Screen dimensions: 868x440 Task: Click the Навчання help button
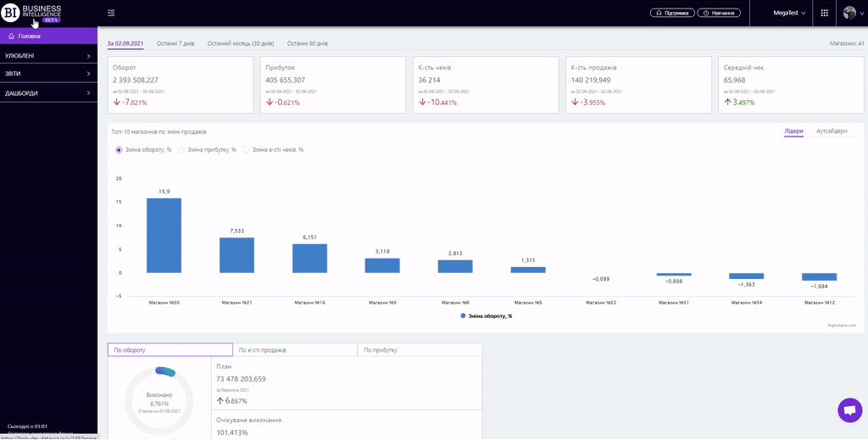(x=720, y=14)
